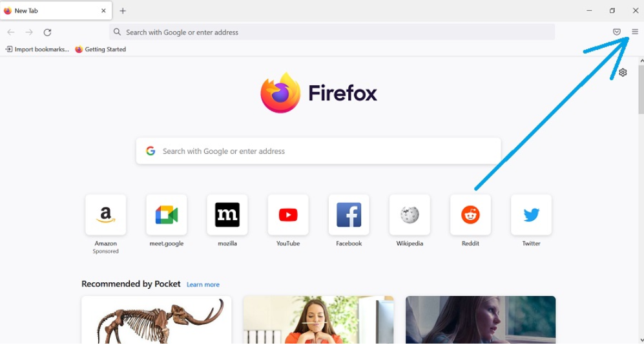Open the Wikipedia shortcut tile
This screenshot has width=644, height=352.
[410, 215]
